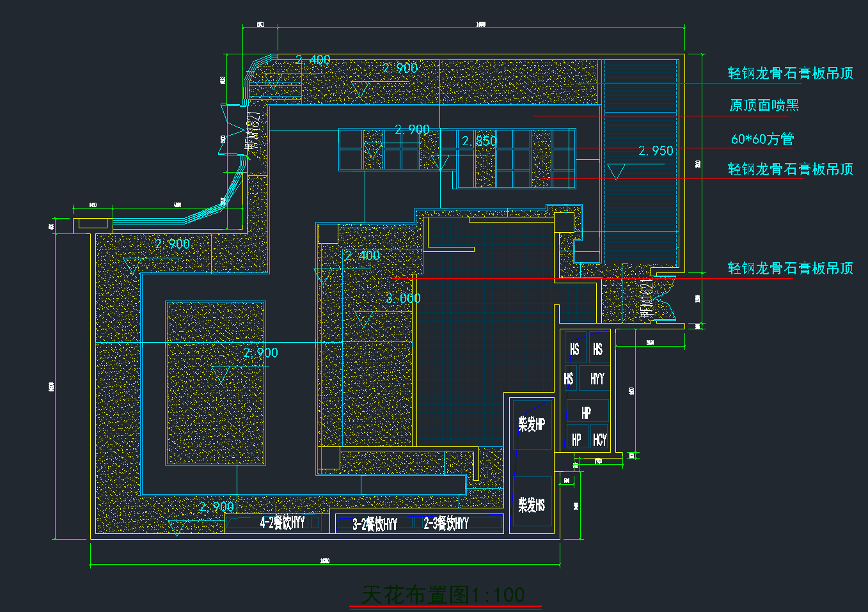Click the 2.400 elevation text at top-left corner
868x612 pixels.
tap(313, 60)
